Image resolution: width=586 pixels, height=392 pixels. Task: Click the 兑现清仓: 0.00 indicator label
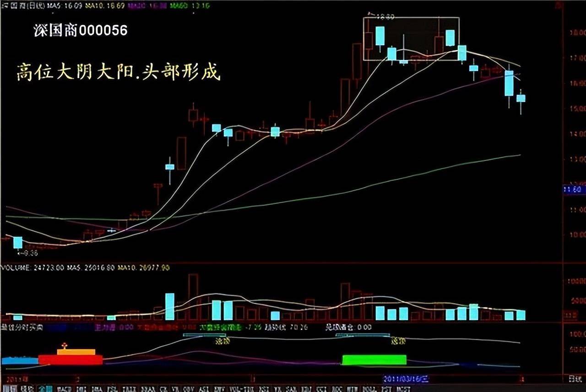(x=348, y=328)
